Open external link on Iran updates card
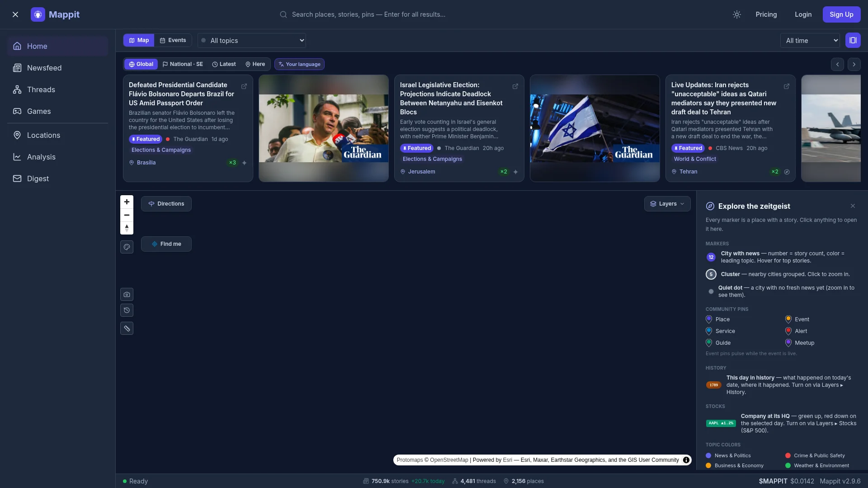The width and height of the screenshot is (868, 488). tap(787, 86)
